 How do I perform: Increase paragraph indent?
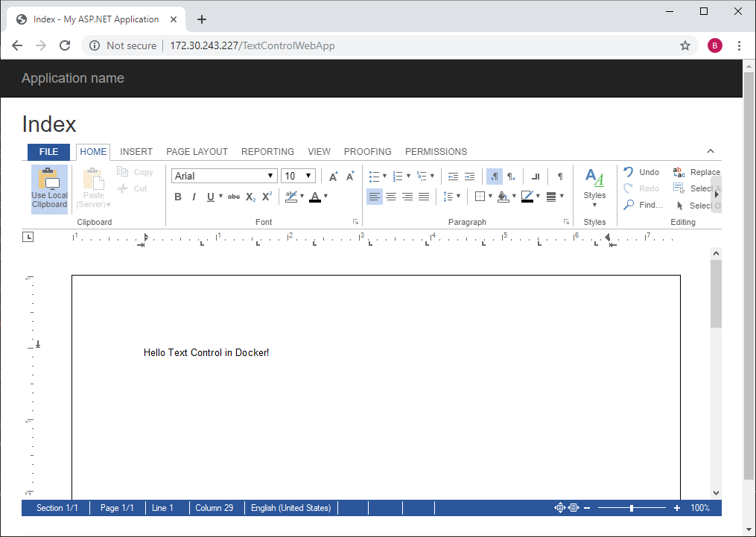point(469,177)
